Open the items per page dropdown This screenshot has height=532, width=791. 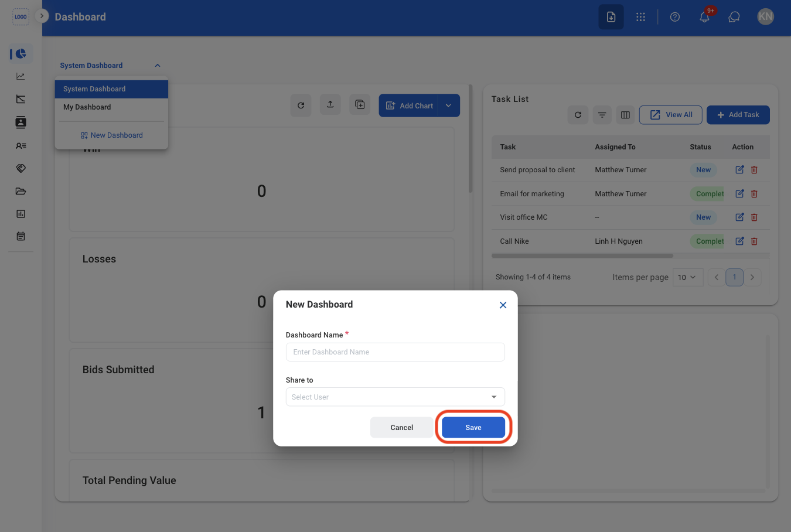(x=688, y=277)
